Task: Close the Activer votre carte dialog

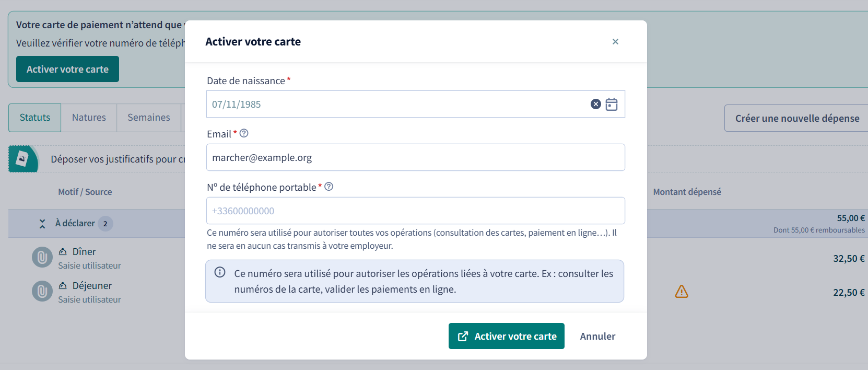Action: pos(615,42)
